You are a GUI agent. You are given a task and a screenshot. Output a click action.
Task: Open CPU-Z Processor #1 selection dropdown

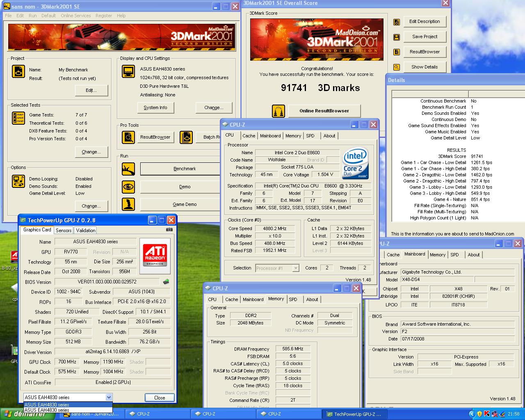[296, 268]
